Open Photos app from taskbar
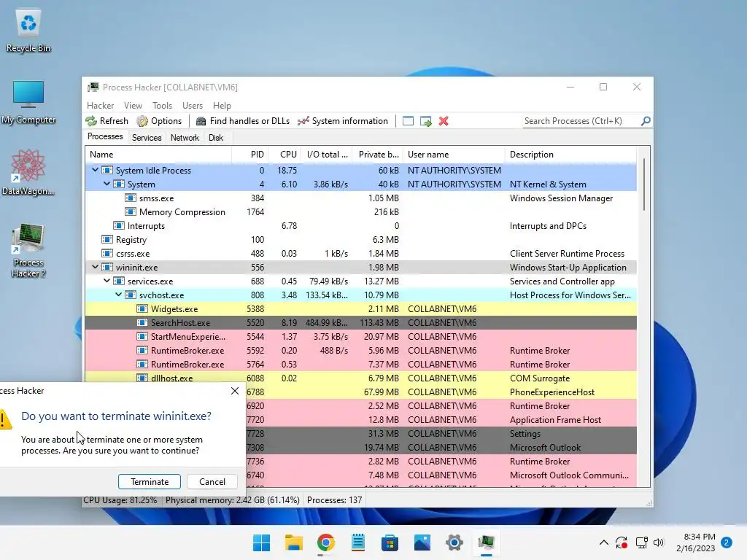 click(422, 542)
